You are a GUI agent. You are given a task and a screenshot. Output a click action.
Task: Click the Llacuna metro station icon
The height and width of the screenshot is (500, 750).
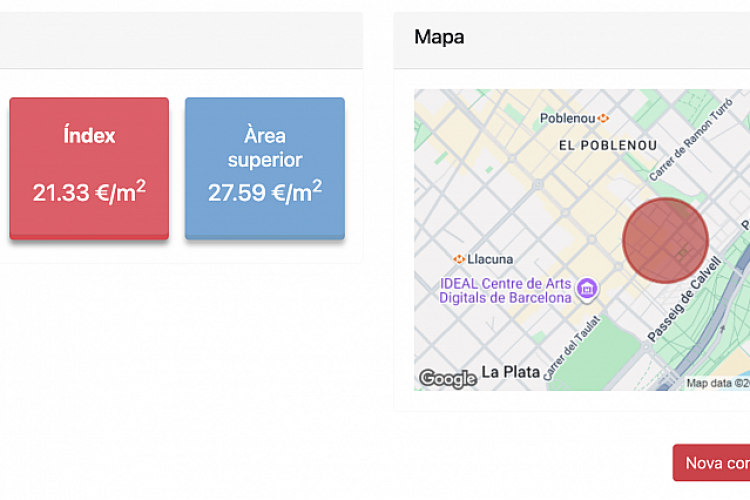459,259
